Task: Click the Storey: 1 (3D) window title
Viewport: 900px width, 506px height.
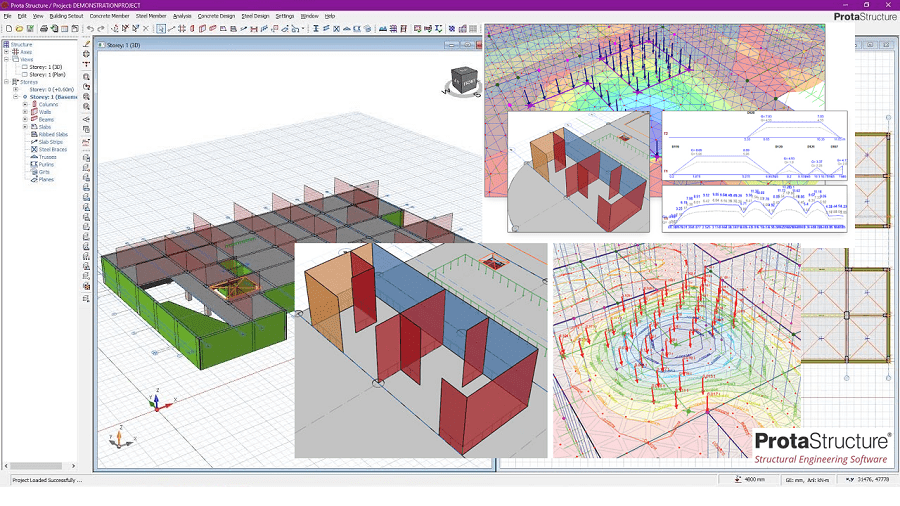Action: pyautogui.click(x=123, y=45)
